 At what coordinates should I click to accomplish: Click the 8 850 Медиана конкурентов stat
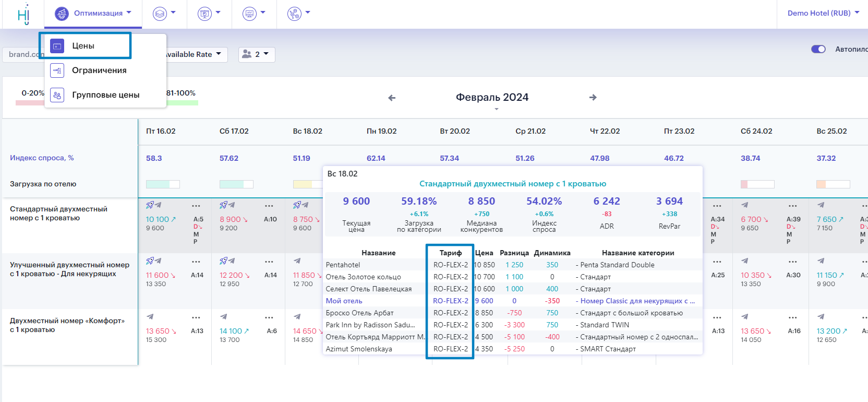click(x=481, y=215)
